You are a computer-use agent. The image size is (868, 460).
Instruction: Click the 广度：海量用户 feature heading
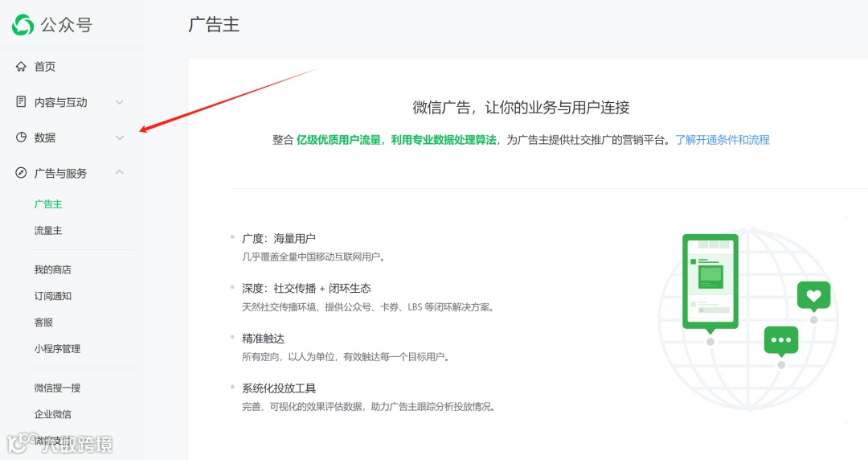tap(279, 238)
